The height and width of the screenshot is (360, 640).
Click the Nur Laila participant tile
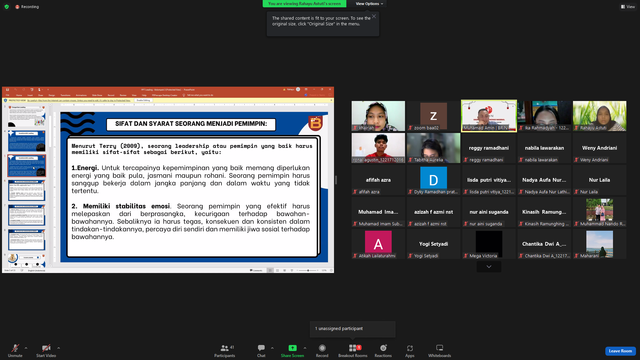[599, 180]
